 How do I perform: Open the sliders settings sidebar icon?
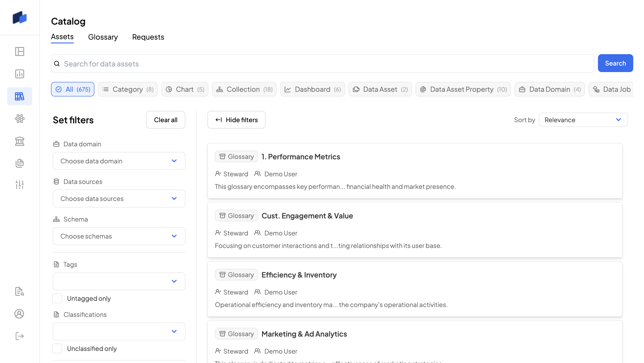(19, 185)
